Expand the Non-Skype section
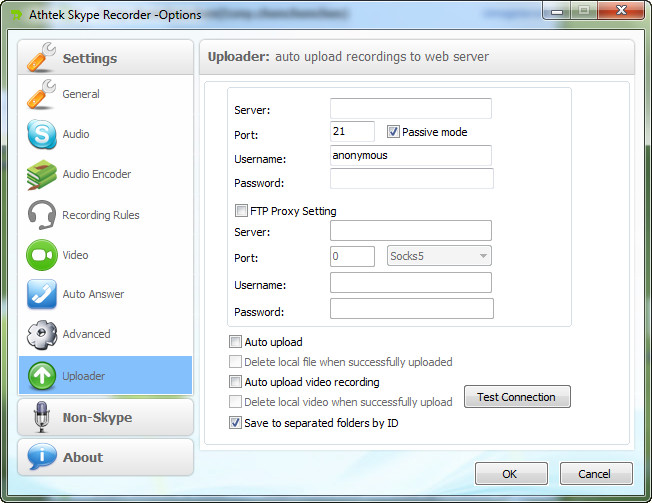The height and width of the screenshot is (503, 652). pyautogui.click(x=106, y=417)
